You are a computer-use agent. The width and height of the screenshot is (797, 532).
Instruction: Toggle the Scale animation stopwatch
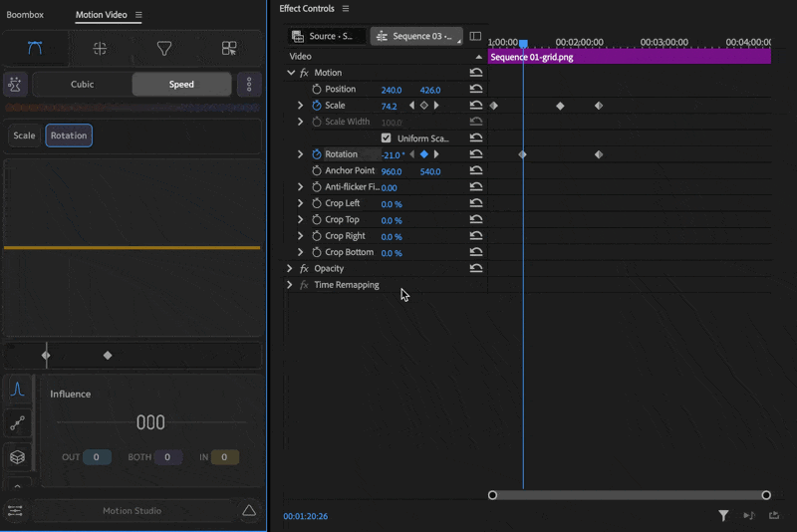317,106
